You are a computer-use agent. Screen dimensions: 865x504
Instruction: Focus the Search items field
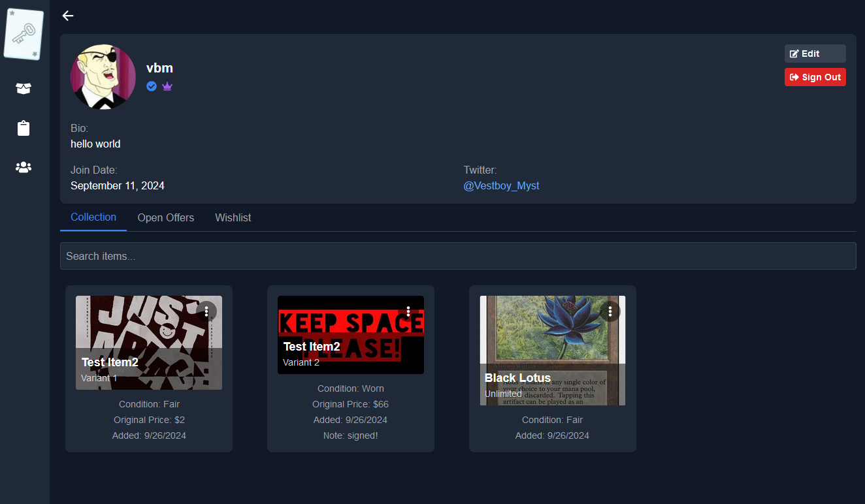(458, 256)
